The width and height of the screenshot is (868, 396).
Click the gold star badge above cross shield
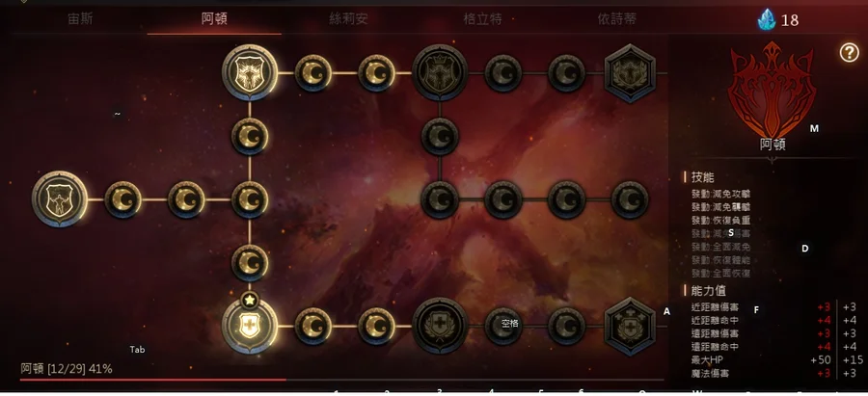(250, 300)
